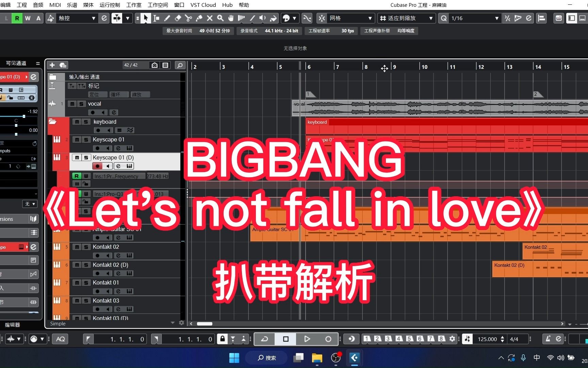Mute the vocal track

(72, 104)
